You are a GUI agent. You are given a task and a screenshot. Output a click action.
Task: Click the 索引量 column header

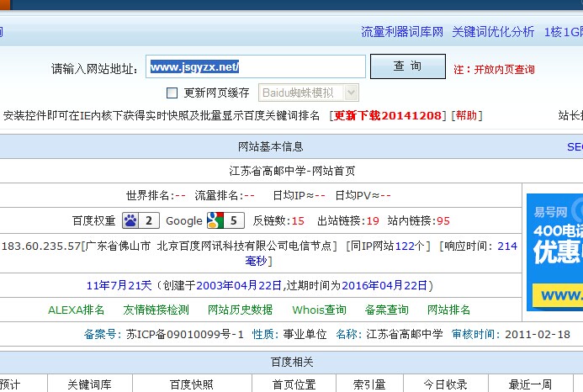369,384
